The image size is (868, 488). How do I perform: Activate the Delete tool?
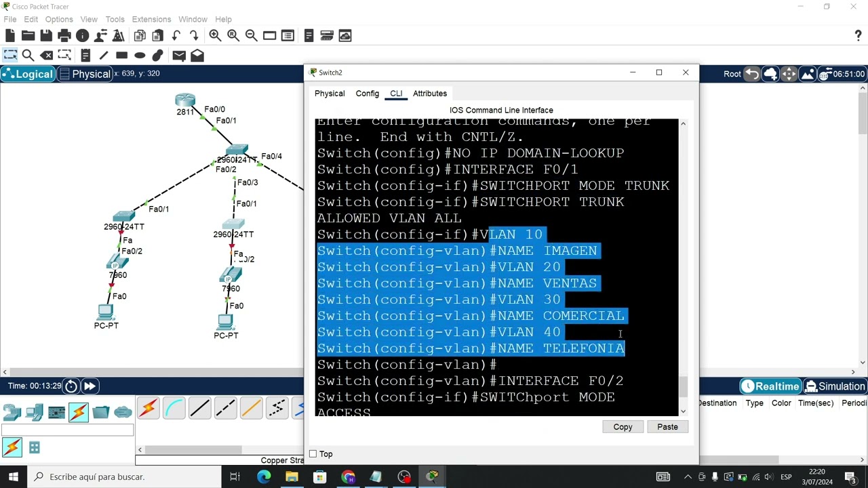pos(47,55)
